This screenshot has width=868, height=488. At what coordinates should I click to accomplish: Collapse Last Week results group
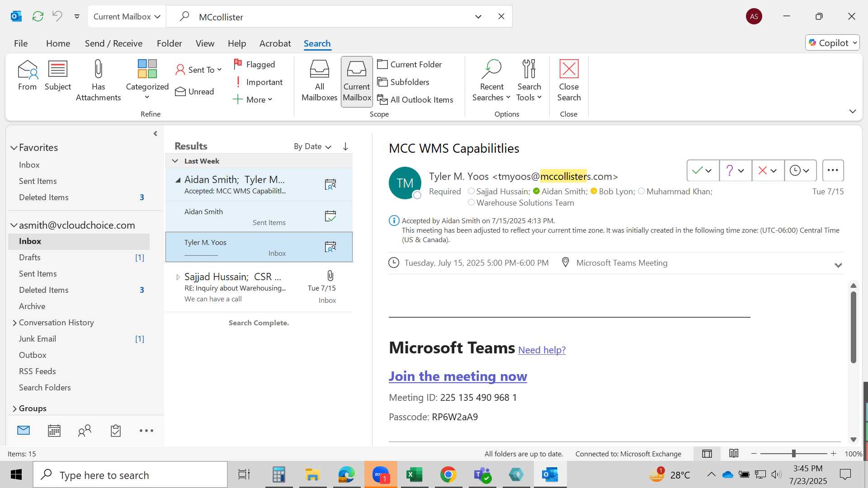click(175, 161)
